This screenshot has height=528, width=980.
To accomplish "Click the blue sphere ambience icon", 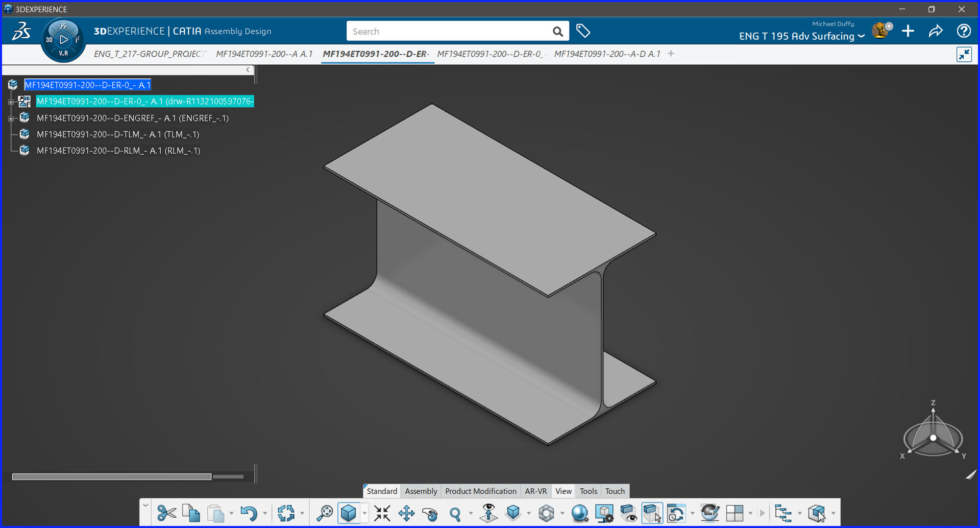I will (580, 513).
